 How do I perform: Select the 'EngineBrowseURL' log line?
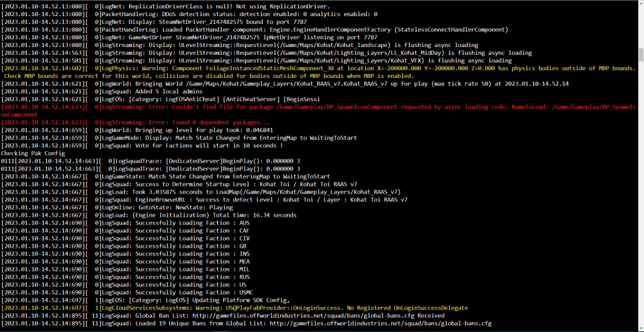click(205, 200)
